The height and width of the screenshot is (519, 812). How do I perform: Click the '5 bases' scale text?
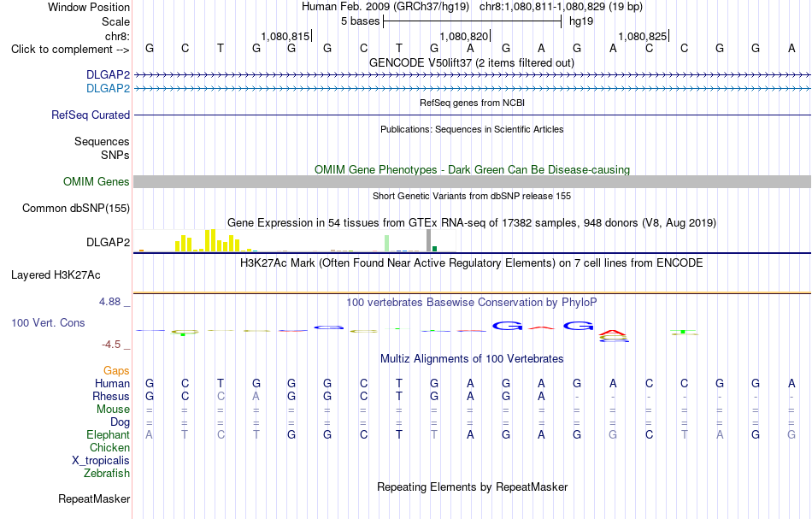[x=360, y=21]
